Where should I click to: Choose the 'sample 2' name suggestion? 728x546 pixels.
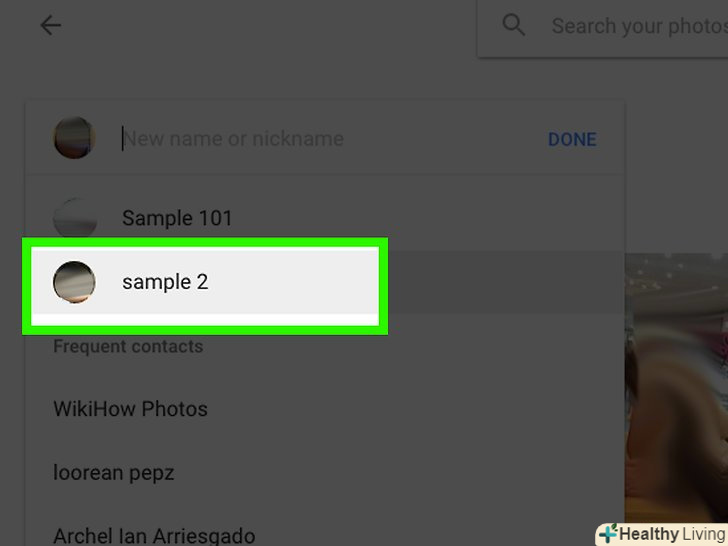tap(165, 282)
